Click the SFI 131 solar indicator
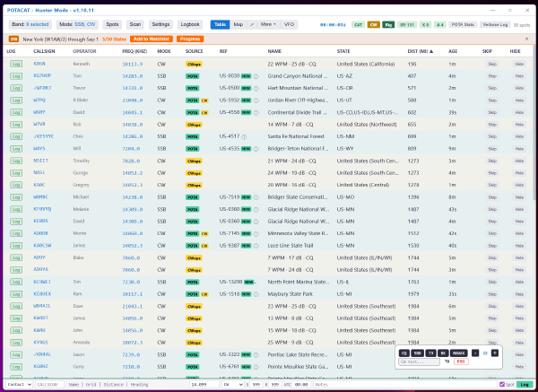 click(407, 25)
